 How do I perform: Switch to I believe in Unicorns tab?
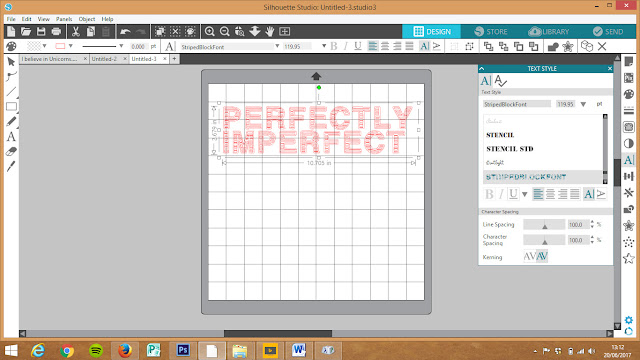pyautogui.click(x=50, y=59)
